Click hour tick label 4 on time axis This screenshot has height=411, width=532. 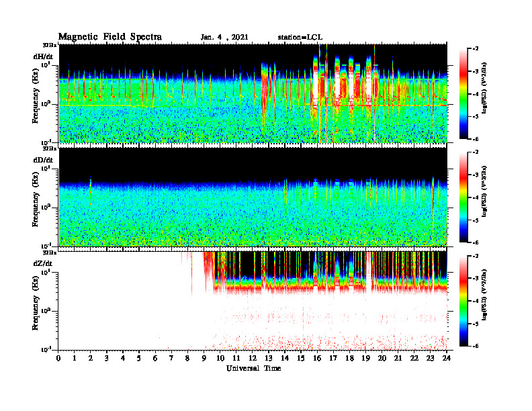(x=123, y=359)
